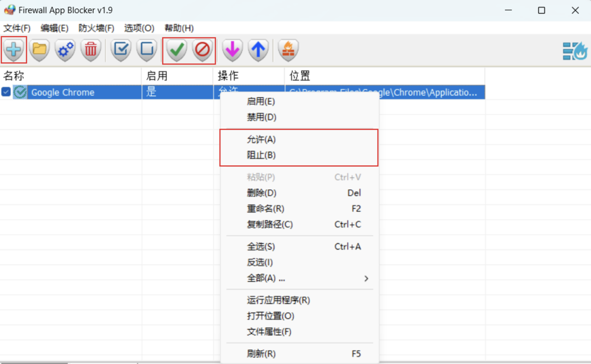Click the purple down-arrow import icon
This screenshot has height=364, width=591.
point(232,50)
